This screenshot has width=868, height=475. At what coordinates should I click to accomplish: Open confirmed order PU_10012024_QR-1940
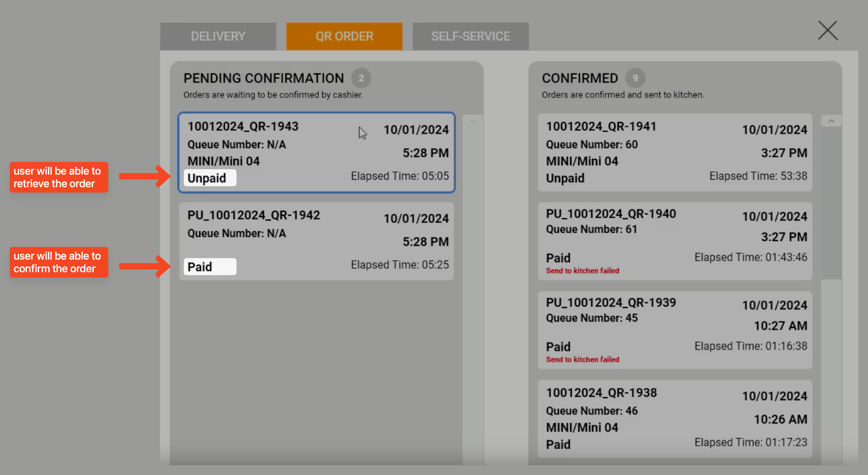[x=675, y=241]
